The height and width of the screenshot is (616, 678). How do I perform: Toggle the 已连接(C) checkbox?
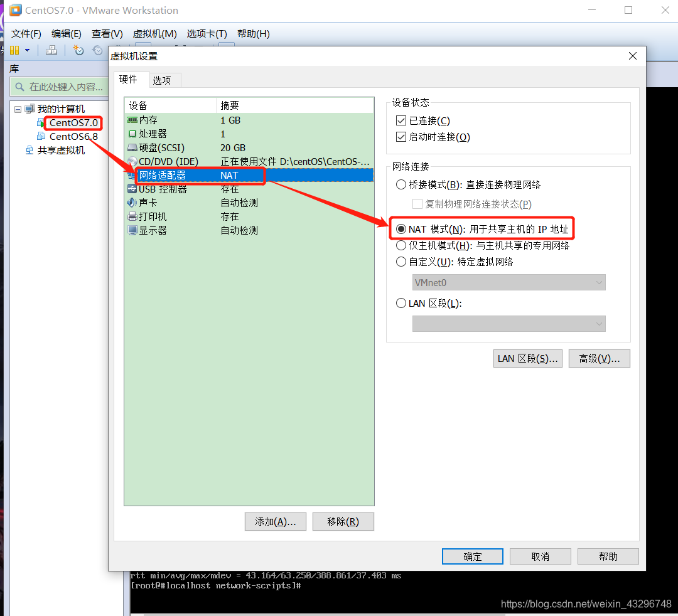click(401, 120)
